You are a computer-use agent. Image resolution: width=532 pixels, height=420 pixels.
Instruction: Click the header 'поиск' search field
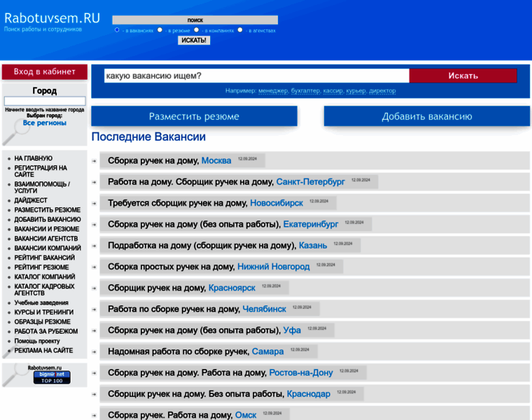coord(195,20)
